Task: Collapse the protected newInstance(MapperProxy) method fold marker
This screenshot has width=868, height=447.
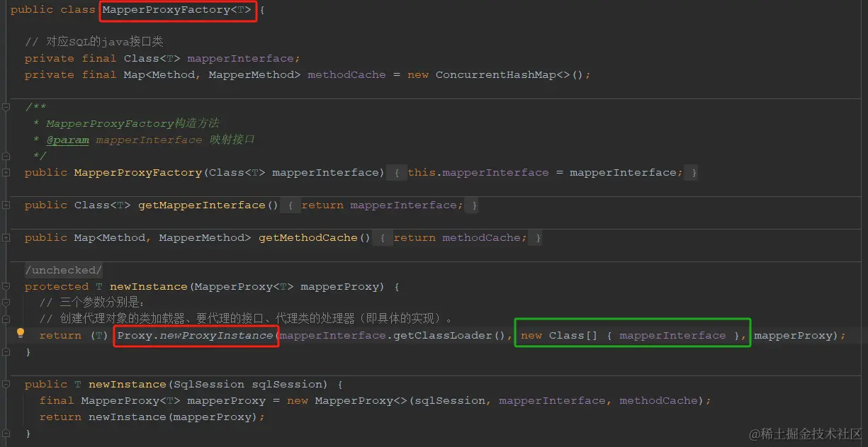Action: click(6, 287)
